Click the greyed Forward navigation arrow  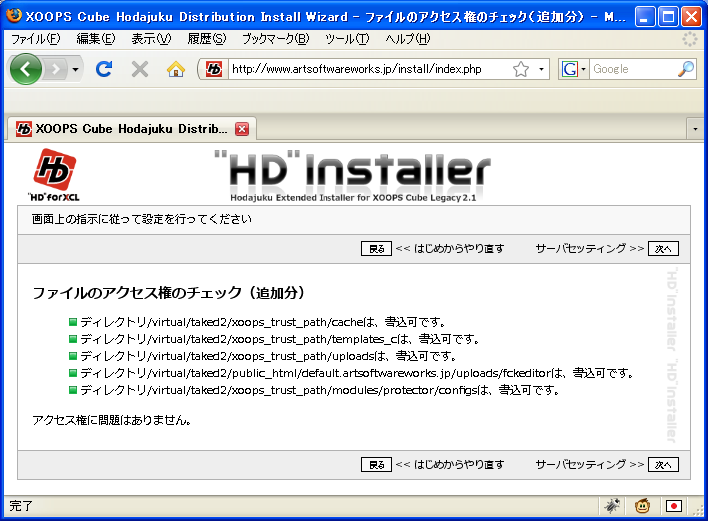point(56,69)
